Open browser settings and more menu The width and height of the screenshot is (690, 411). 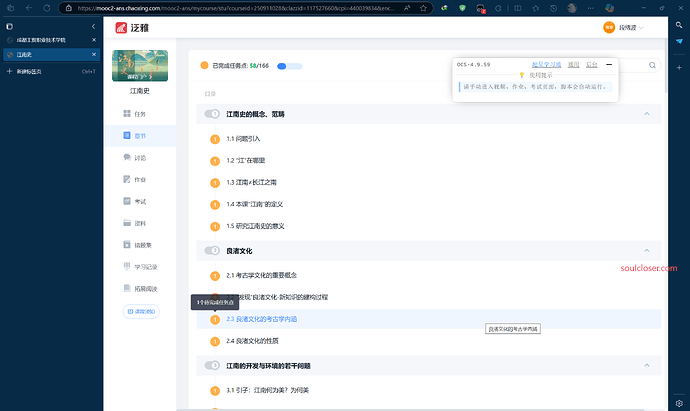591,8
